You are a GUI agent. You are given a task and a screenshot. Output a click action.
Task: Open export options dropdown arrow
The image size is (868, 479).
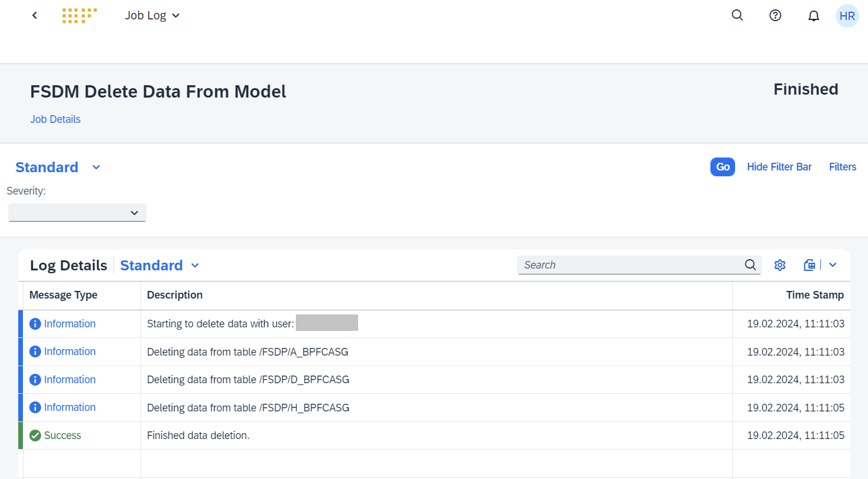click(x=833, y=265)
